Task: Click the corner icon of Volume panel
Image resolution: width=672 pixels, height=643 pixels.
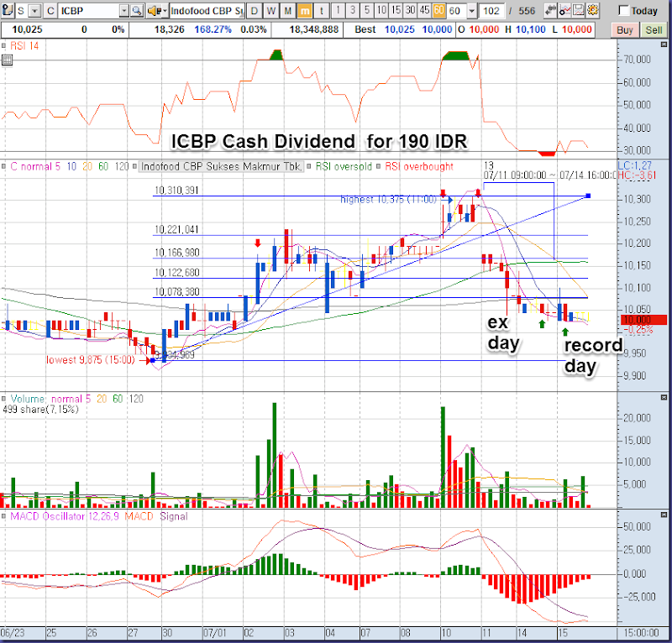Action: click(x=664, y=397)
